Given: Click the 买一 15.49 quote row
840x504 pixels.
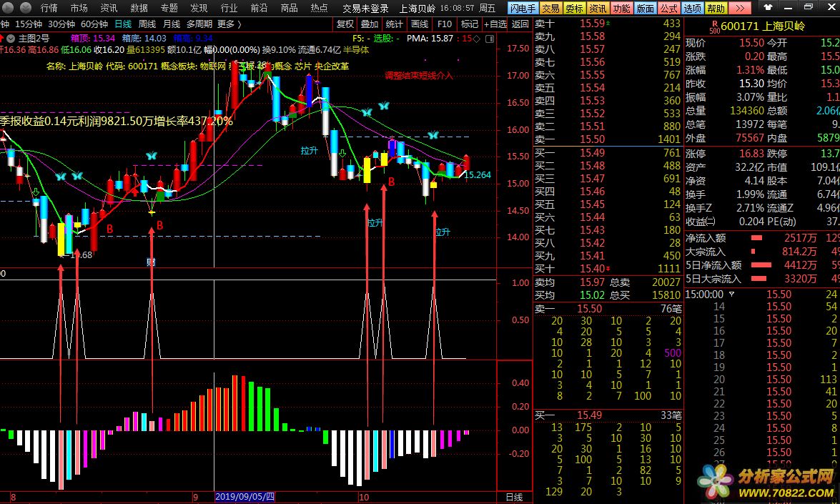Looking at the screenshot, I should point(608,153).
